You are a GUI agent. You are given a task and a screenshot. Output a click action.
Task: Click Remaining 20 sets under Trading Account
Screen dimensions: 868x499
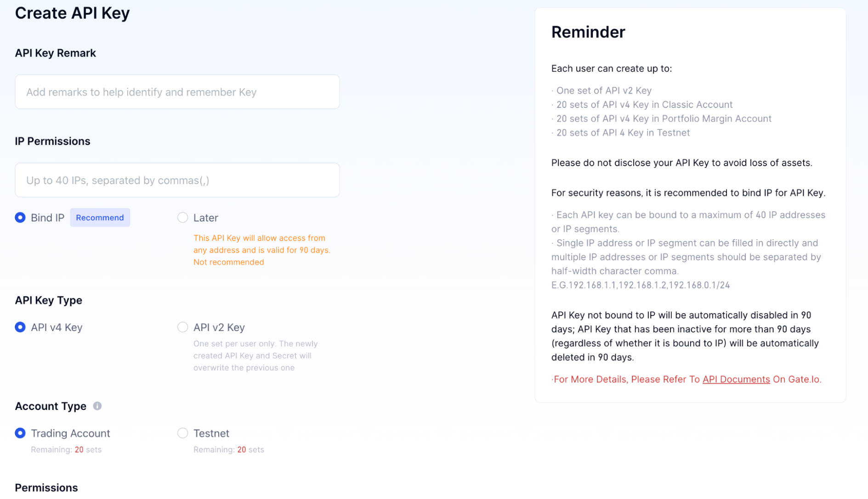click(66, 449)
